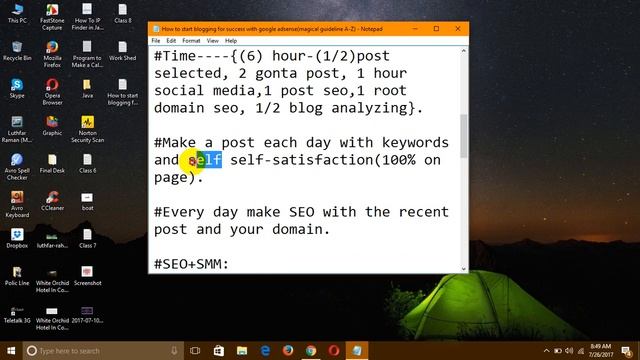Select the How To IP Finder file
The image size is (640, 360).
click(x=87, y=16)
